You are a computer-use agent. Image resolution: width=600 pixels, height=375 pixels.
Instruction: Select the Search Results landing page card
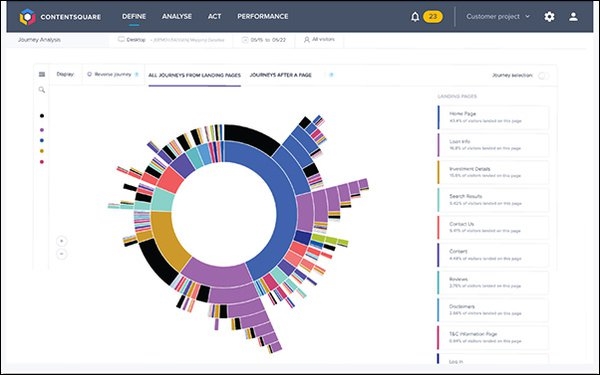pos(493,200)
